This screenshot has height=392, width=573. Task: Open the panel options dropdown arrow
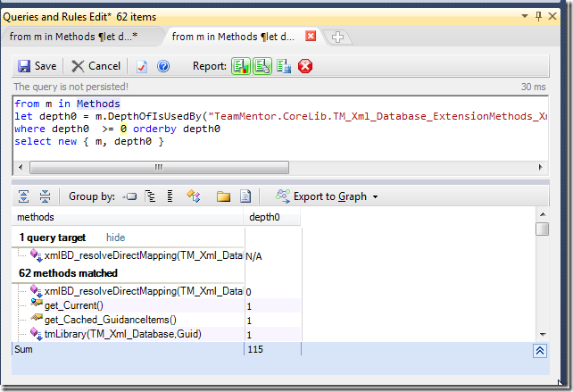(525, 16)
